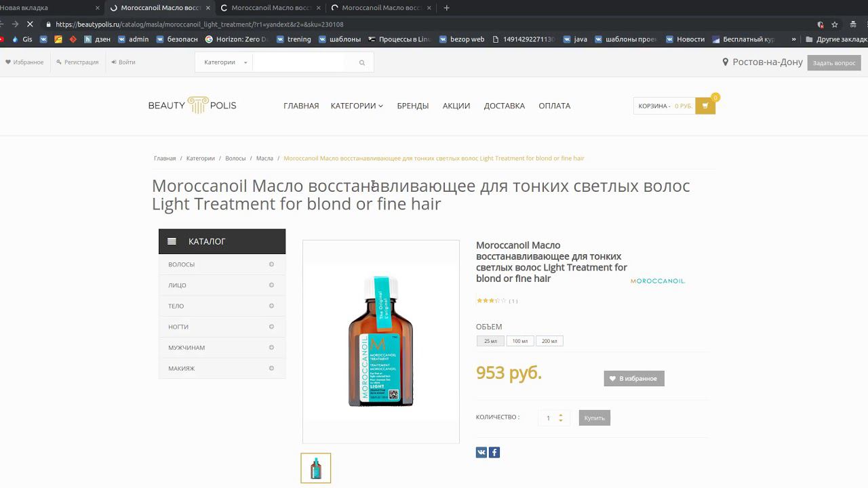Image resolution: width=868 pixels, height=488 pixels.
Task: Open the ОПЛАТА menu item
Action: [x=555, y=106]
